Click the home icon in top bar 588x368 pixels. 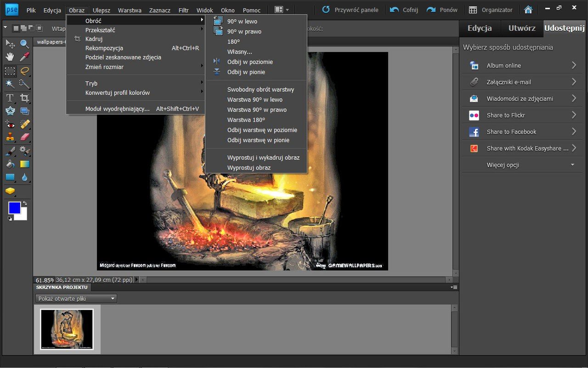click(528, 10)
